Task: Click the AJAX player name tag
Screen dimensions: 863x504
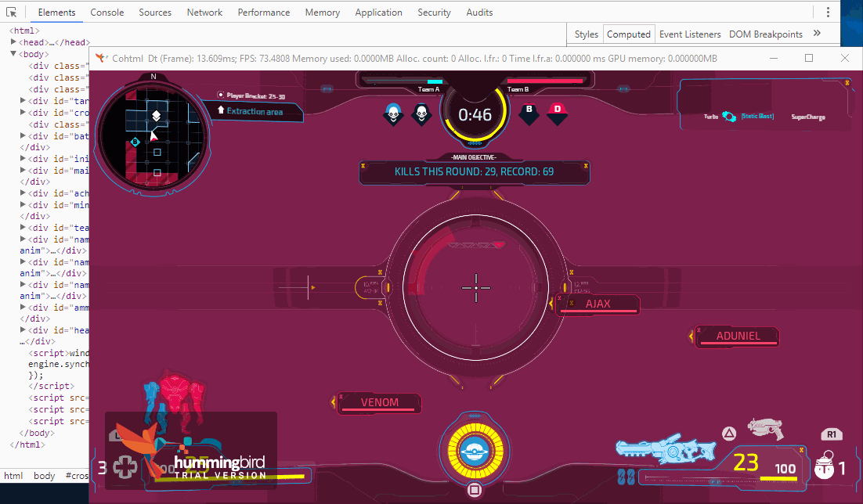Action: (598, 304)
